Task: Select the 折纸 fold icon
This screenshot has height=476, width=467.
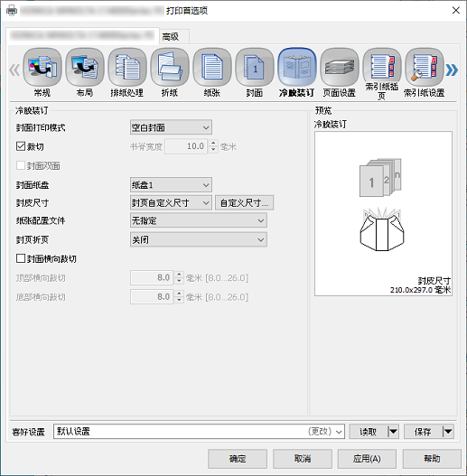Action: tap(170, 72)
